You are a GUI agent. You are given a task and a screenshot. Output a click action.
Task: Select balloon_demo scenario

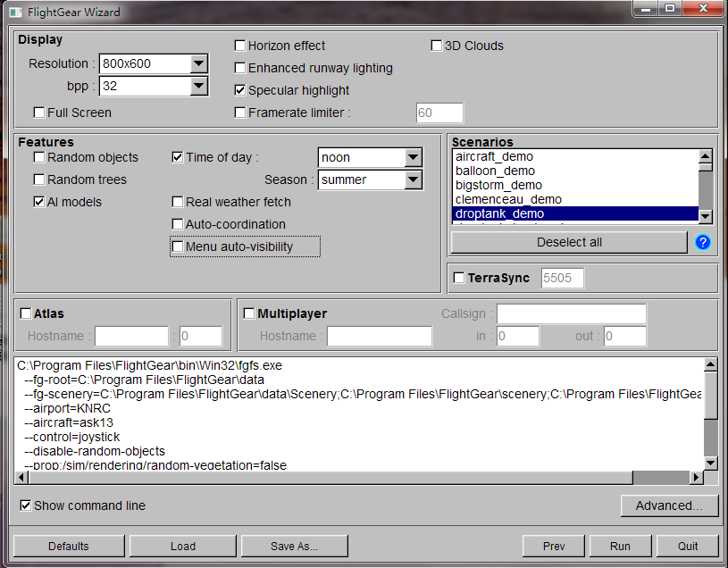[575, 171]
